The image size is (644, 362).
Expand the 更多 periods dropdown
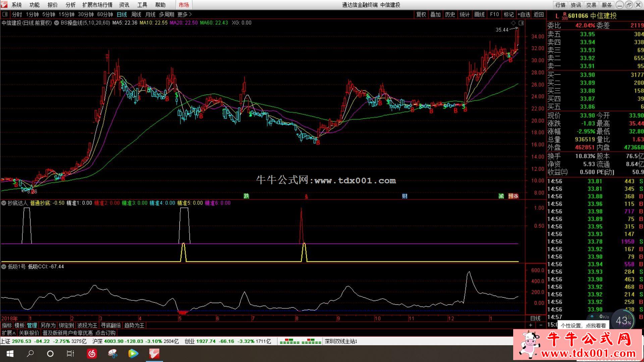(x=184, y=14)
